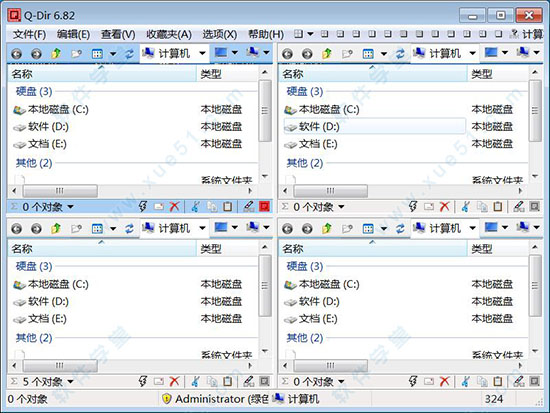Open 计算机 address dropdown in bottom-right pane

coord(473,228)
